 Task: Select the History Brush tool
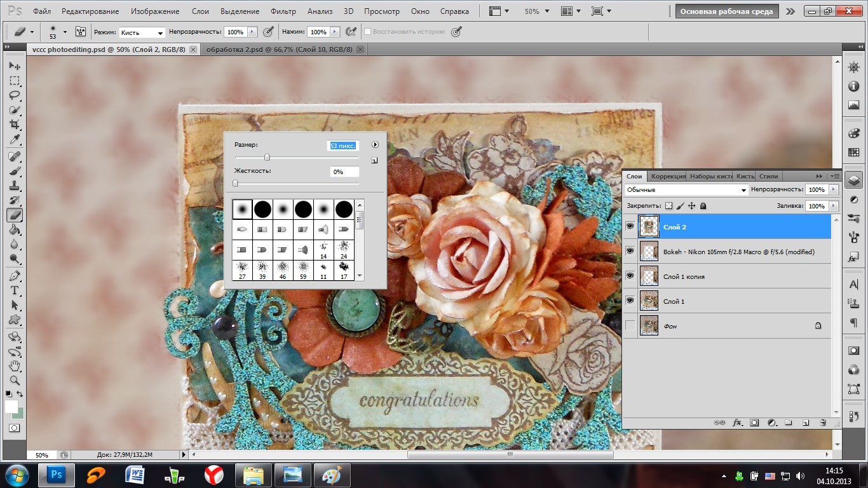15,200
